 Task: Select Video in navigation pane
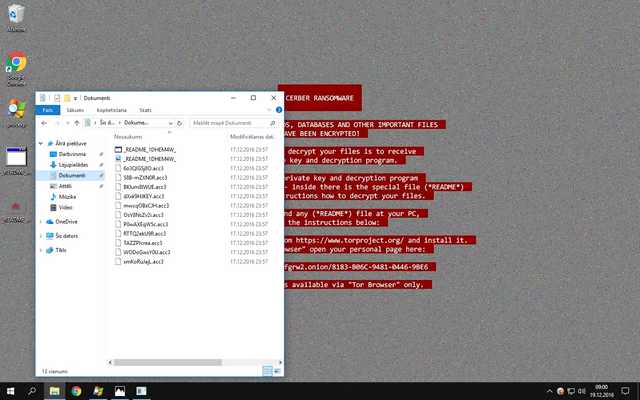coord(65,207)
